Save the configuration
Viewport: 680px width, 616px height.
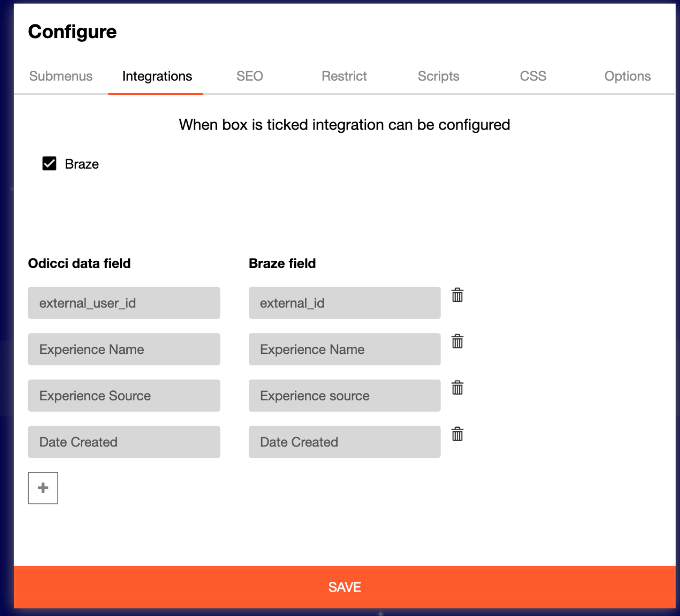[344, 587]
